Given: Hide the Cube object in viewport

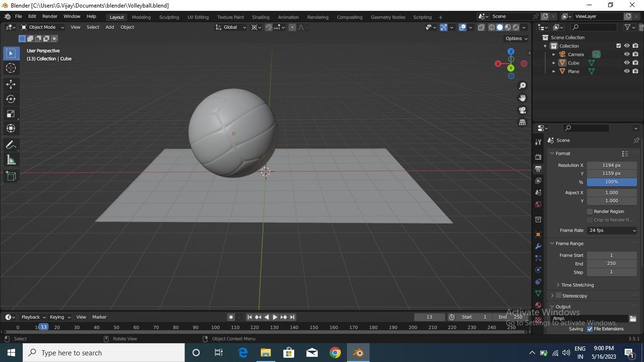Looking at the screenshot, I should pos(627,63).
